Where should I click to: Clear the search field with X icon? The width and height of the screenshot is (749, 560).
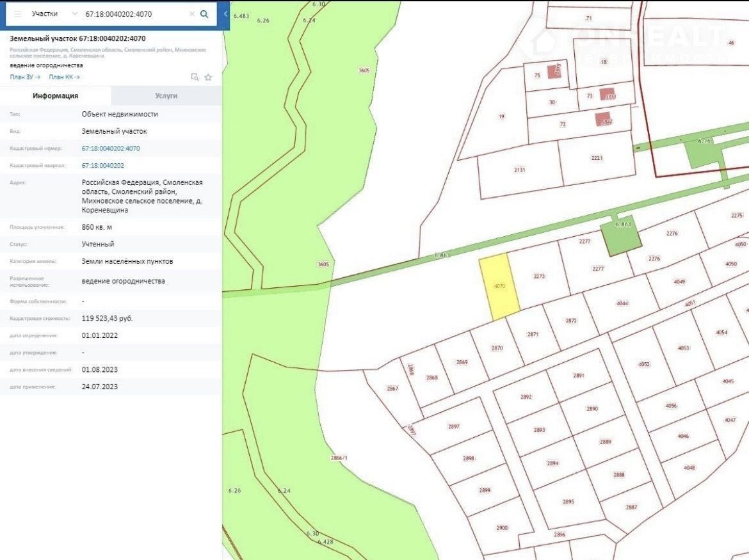[x=191, y=13]
